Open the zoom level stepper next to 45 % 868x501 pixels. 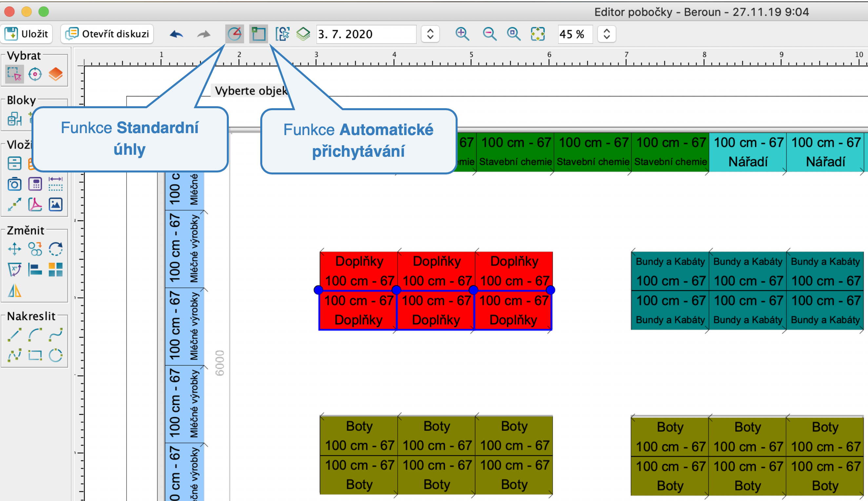[607, 34]
